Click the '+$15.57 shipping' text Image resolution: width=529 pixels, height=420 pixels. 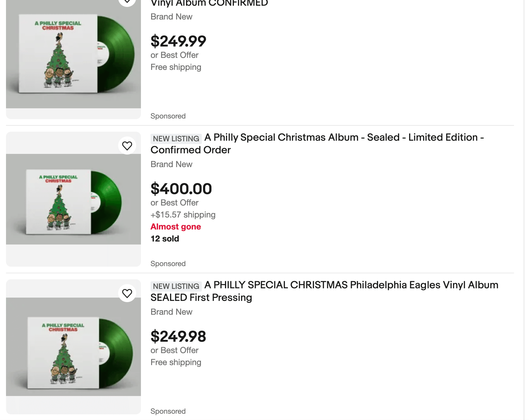(183, 215)
